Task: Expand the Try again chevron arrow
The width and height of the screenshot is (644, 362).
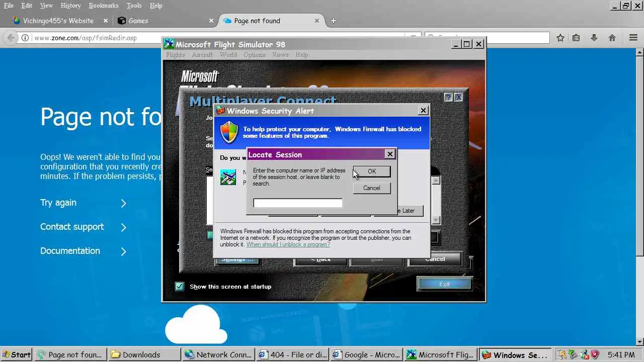Action: tap(124, 203)
